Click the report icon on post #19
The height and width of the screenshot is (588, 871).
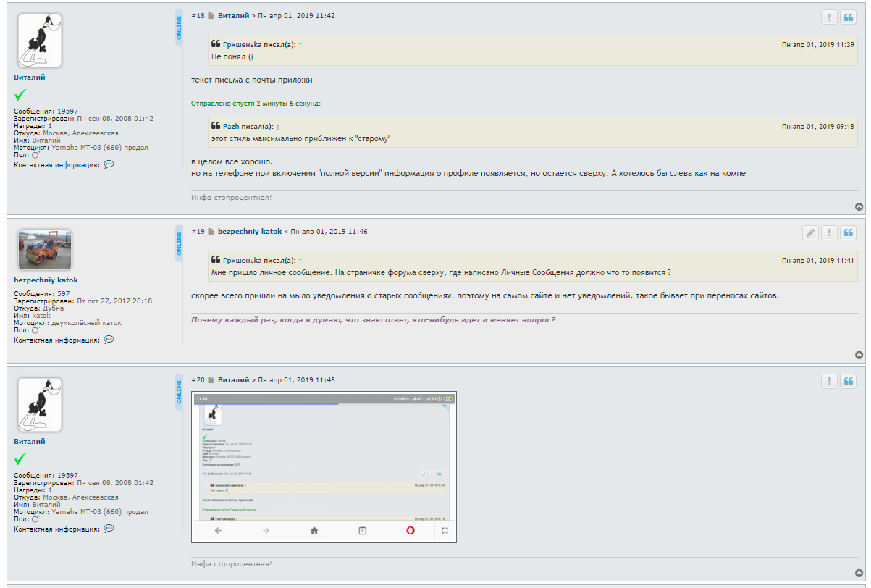pos(829,232)
